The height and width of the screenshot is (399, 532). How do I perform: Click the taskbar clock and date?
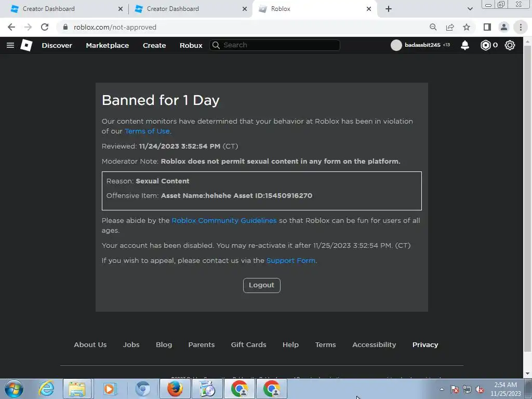point(506,389)
